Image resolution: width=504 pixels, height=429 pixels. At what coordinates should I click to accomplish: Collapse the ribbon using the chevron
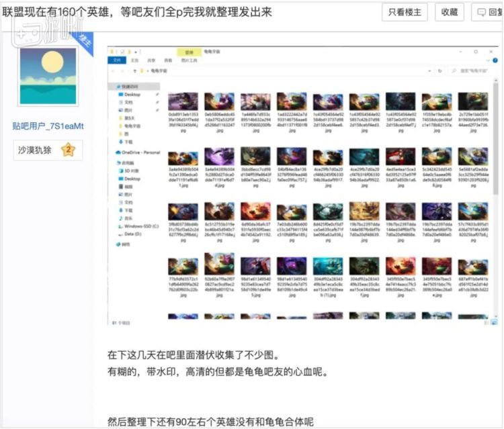click(x=488, y=60)
